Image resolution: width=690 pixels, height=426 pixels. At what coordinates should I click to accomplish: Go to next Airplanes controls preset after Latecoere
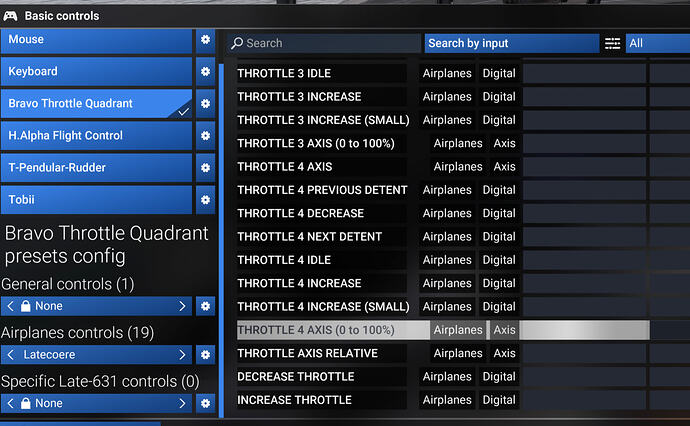(182, 355)
